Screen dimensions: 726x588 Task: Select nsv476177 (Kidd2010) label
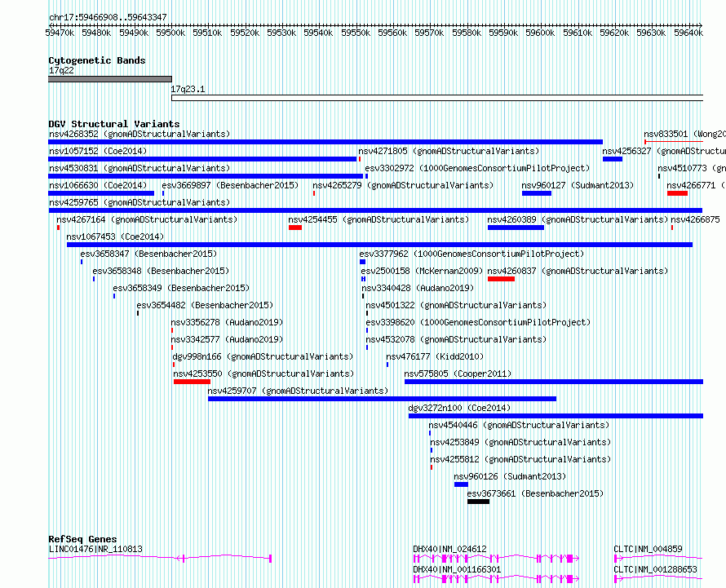tap(435, 356)
